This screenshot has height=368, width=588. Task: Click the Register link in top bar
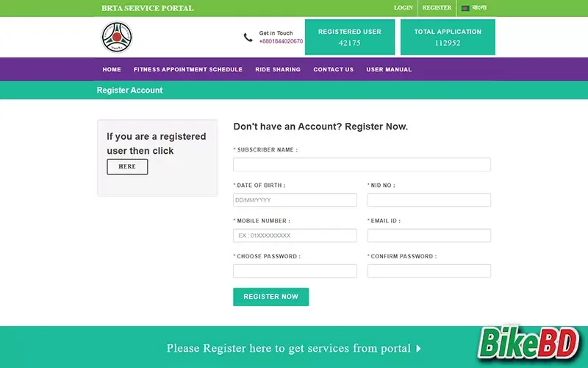[x=437, y=8]
